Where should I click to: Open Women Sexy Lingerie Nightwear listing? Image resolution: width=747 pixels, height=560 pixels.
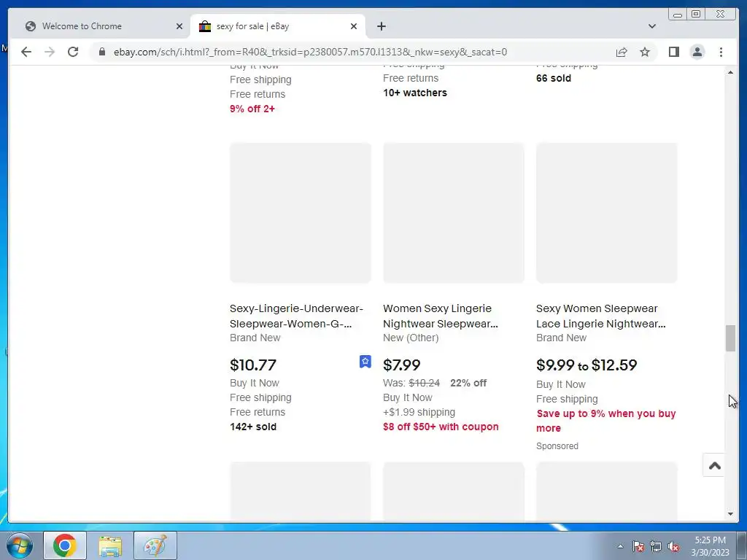click(440, 316)
